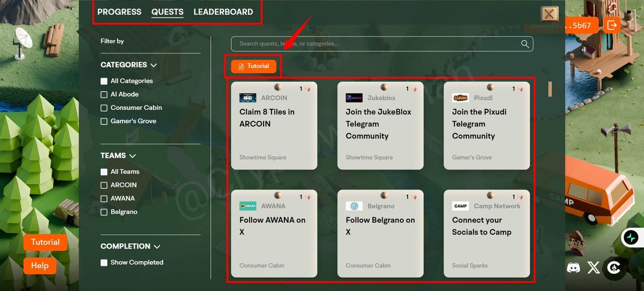
Task: Check the All Categories checkbox
Action: pos(104,81)
